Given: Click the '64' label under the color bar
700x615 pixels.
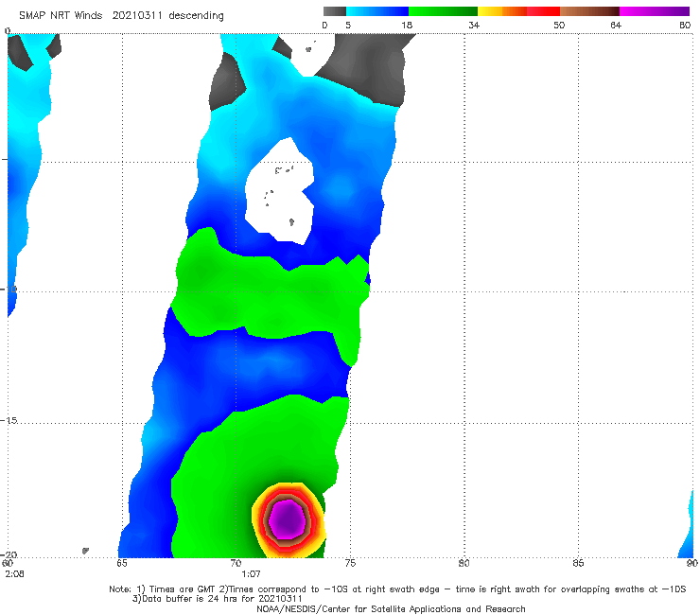Looking at the screenshot, I should tap(616, 26).
